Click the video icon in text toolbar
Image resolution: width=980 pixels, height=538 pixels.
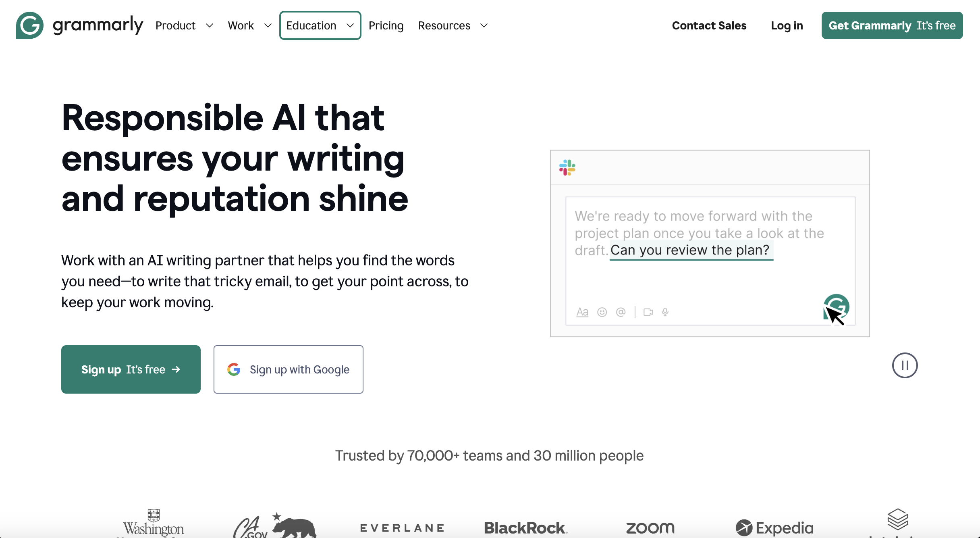pos(648,311)
